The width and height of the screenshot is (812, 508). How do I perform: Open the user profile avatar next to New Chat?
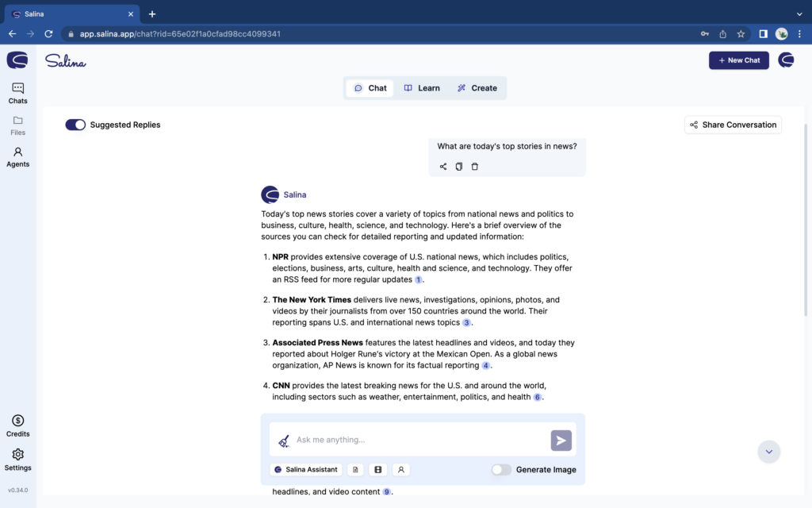pyautogui.click(x=786, y=60)
